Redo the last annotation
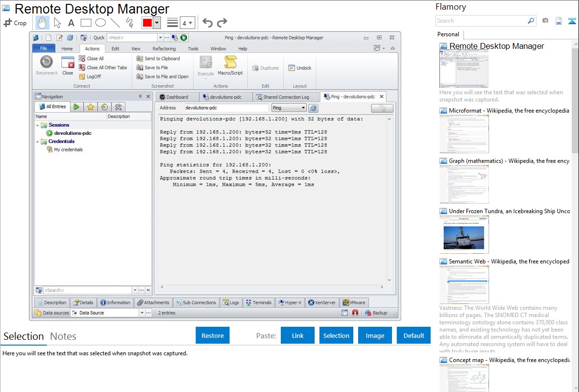Screen dimensions: 579x392 point(222,23)
